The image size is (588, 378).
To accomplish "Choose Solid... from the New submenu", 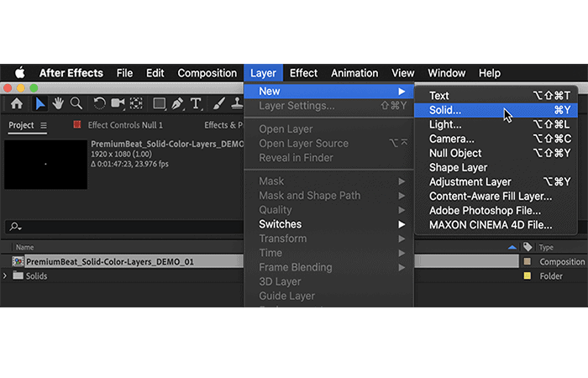I will tap(496, 110).
